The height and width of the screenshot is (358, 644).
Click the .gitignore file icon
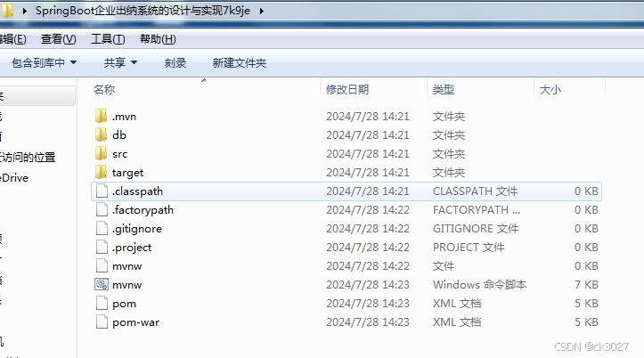[102, 228]
